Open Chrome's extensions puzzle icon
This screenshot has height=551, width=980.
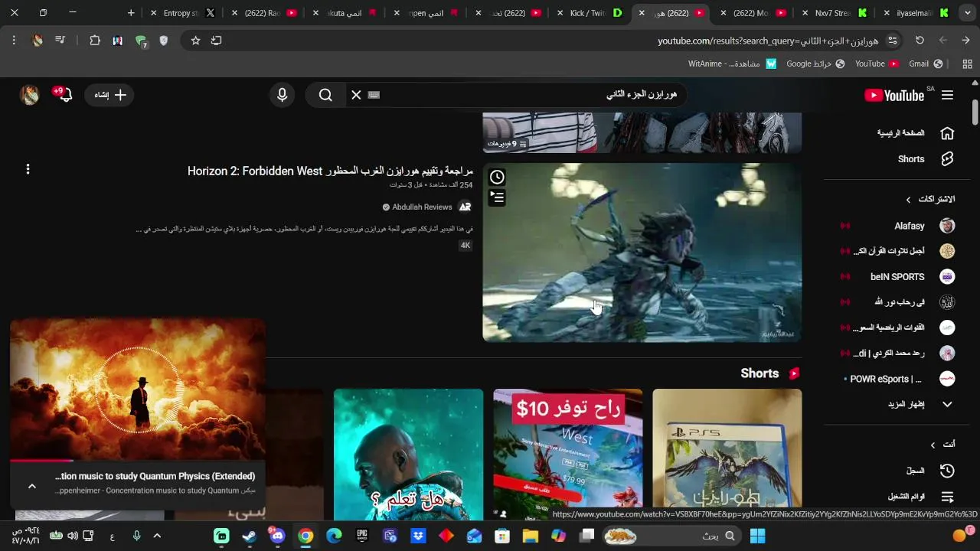point(95,41)
